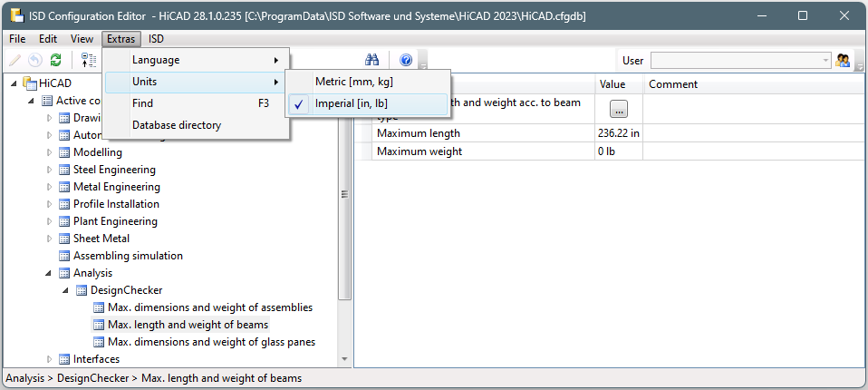Select the Assembling simulation tree item
868x390 pixels.
[x=128, y=256]
